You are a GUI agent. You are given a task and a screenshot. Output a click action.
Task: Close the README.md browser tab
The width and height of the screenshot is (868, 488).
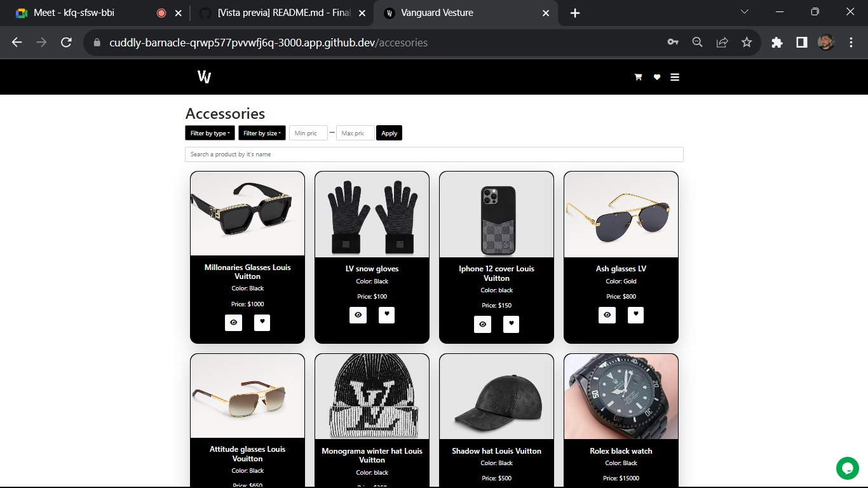point(362,13)
